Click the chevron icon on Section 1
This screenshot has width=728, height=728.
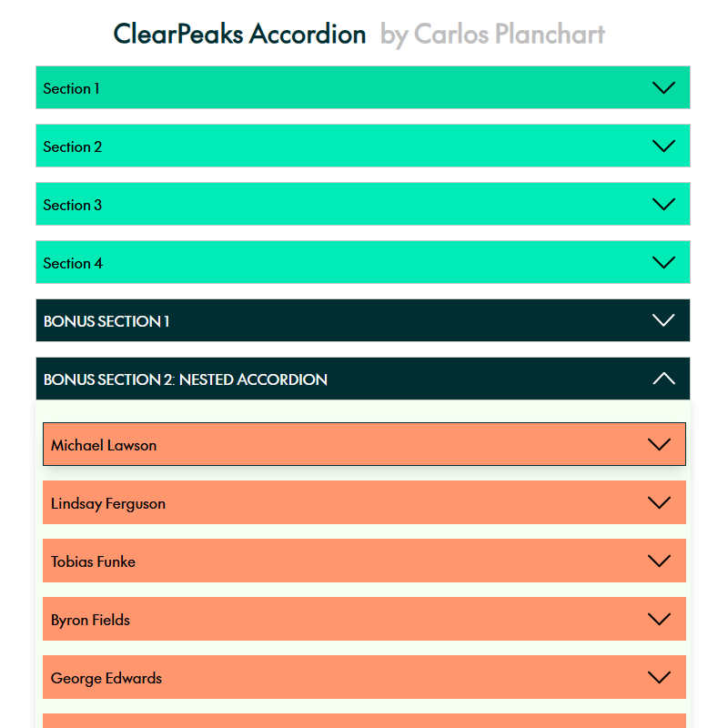[664, 88]
